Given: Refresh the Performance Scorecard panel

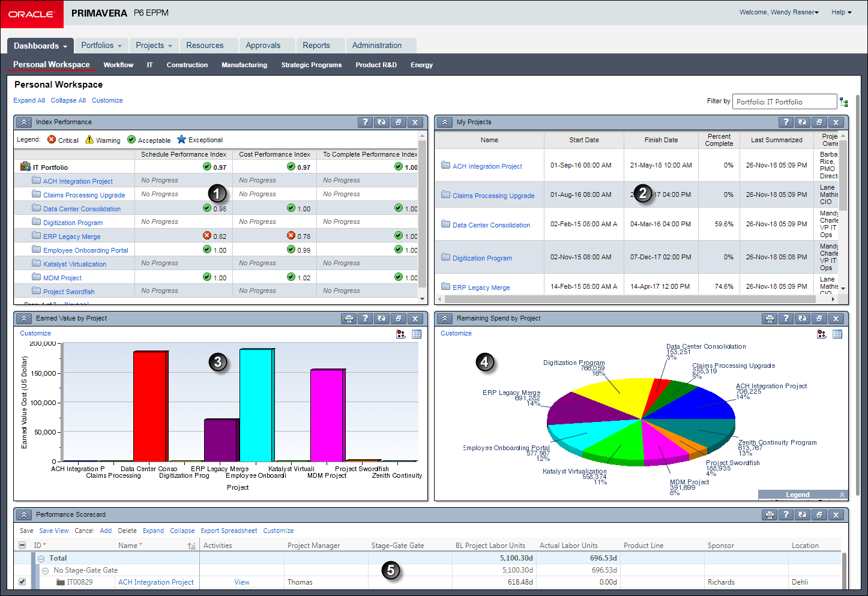Looking at the screenshot, I should (x=803, y=514).
